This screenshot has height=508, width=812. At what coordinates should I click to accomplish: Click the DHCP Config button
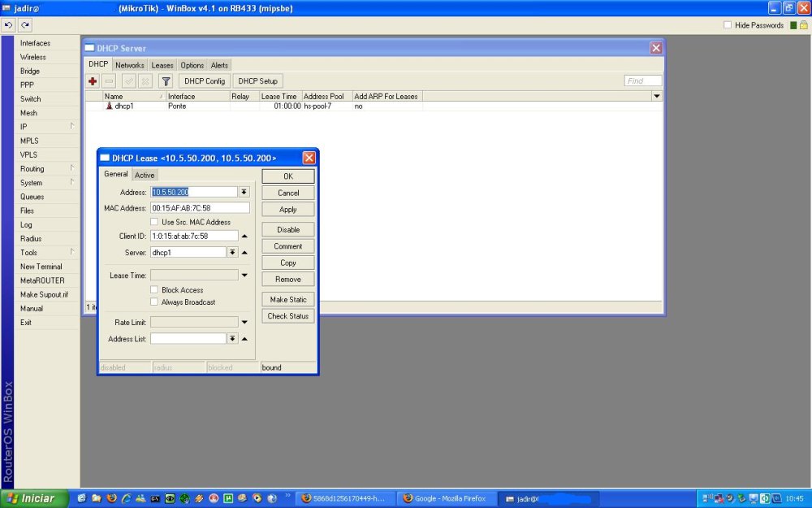click(x=205, y=80)
